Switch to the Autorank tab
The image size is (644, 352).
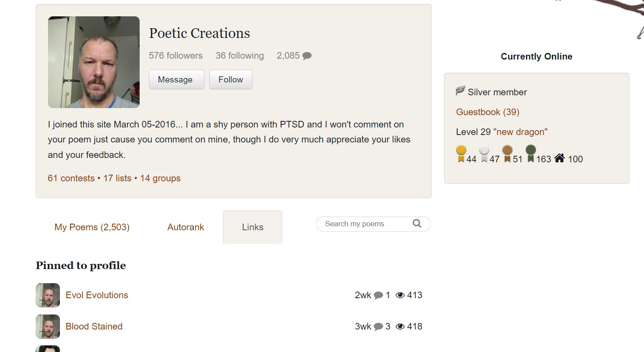click(185, 227)
